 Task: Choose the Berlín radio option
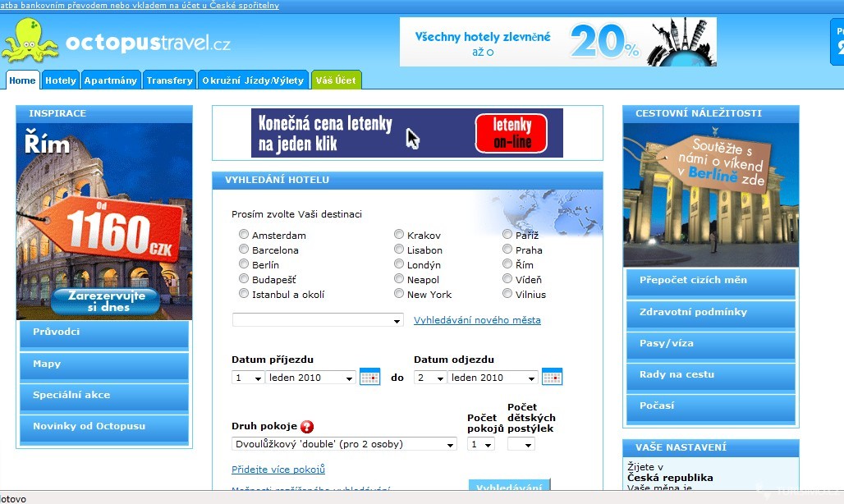coord(244,264)
